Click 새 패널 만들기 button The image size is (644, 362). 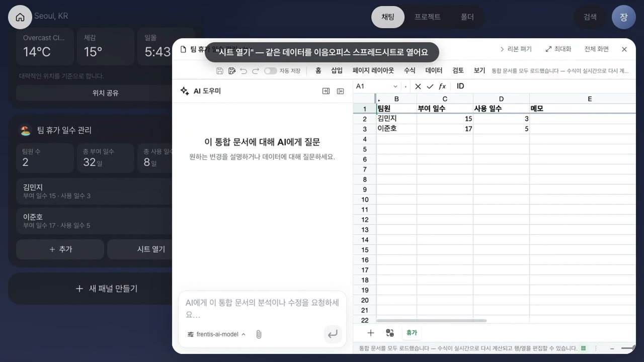tap(106, 289)
